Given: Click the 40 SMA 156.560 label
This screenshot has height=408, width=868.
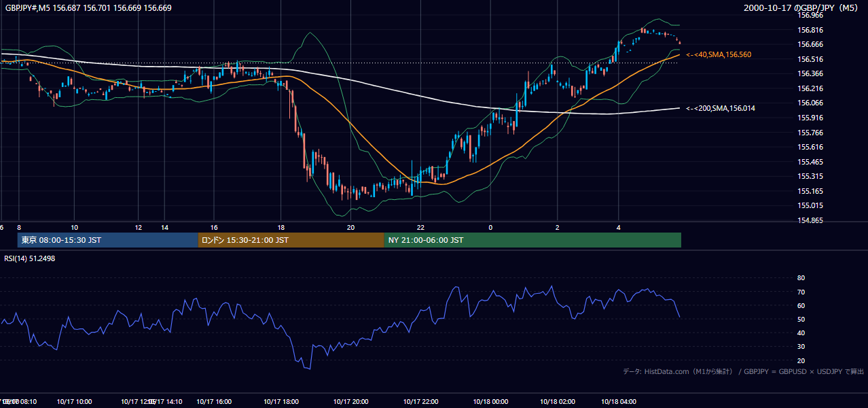Looking at the screenshot, I should (x=719, y=54).
